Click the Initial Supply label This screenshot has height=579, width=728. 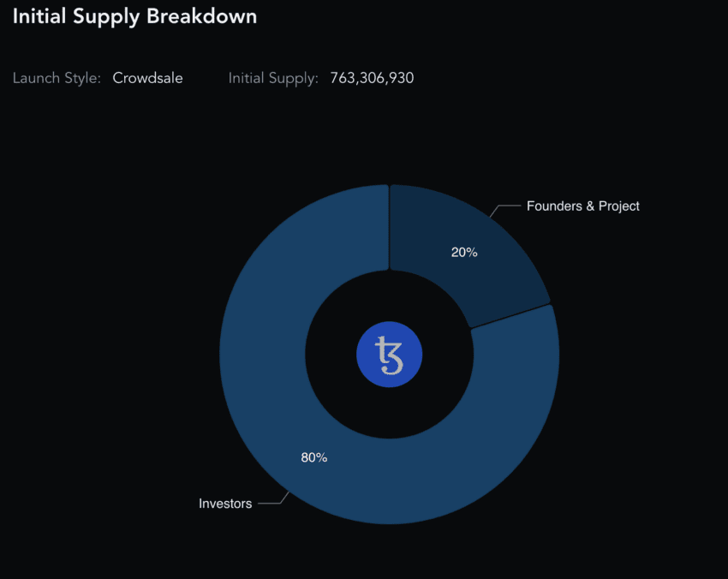tap(273, 78)
